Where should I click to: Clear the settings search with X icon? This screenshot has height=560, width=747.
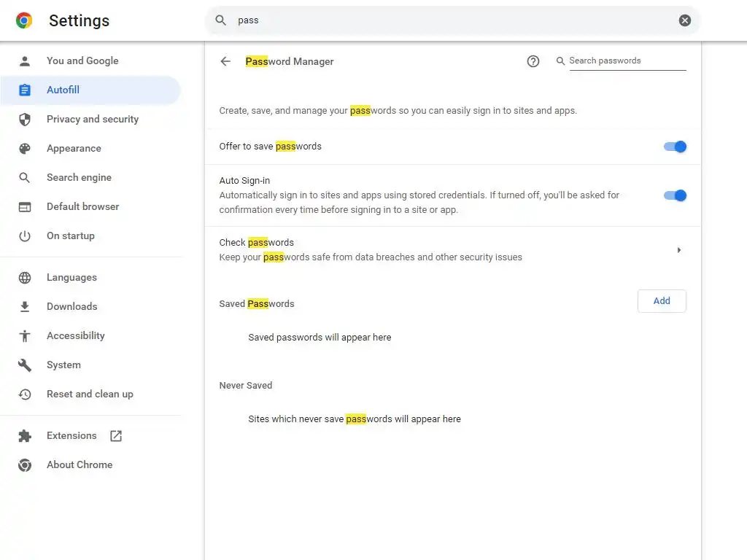click(684, 20)
